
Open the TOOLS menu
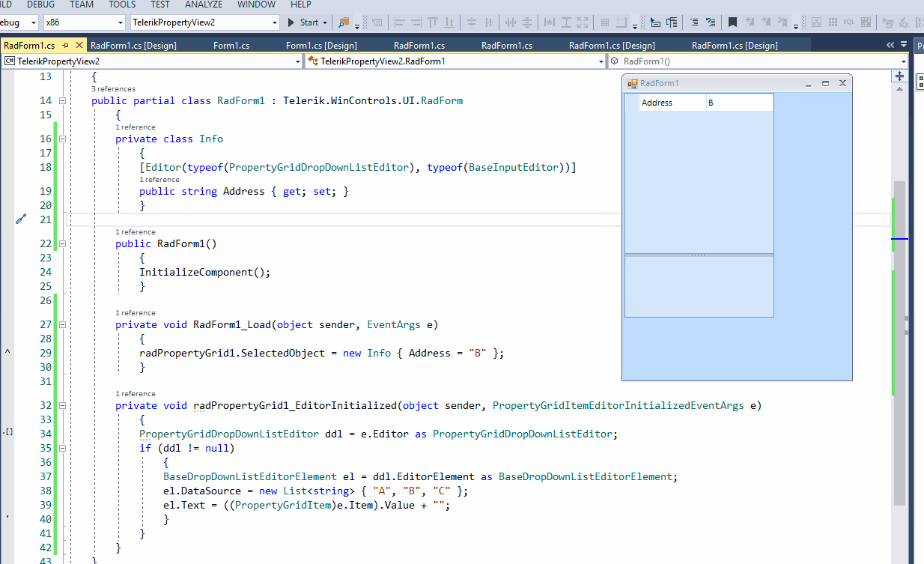122,4
